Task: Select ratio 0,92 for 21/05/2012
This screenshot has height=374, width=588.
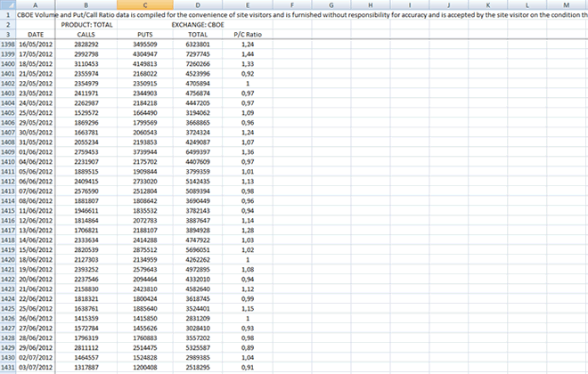Action: coord(248,74)
